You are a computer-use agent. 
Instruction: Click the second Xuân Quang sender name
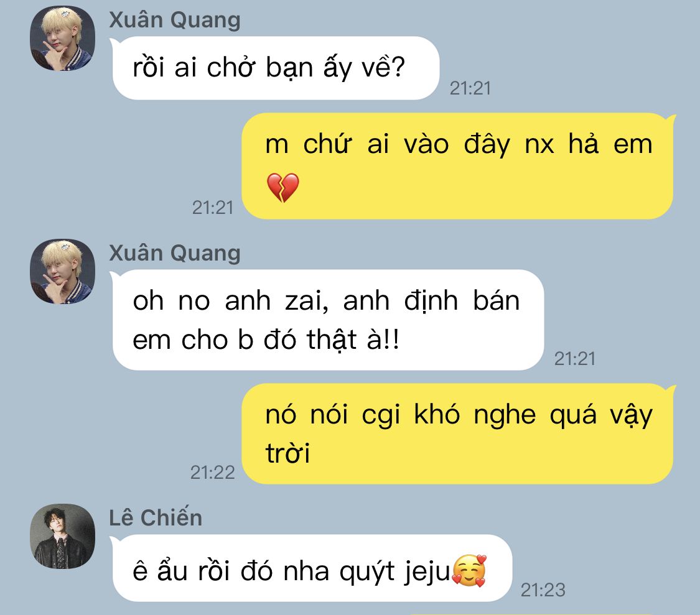click(175, 253)
